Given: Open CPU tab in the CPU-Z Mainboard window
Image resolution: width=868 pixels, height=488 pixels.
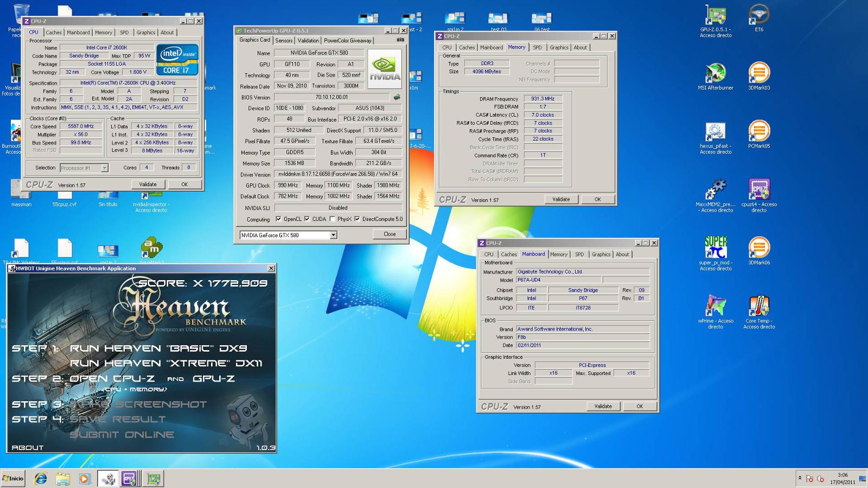Looking at the screenshot, I should pos(489,255).
